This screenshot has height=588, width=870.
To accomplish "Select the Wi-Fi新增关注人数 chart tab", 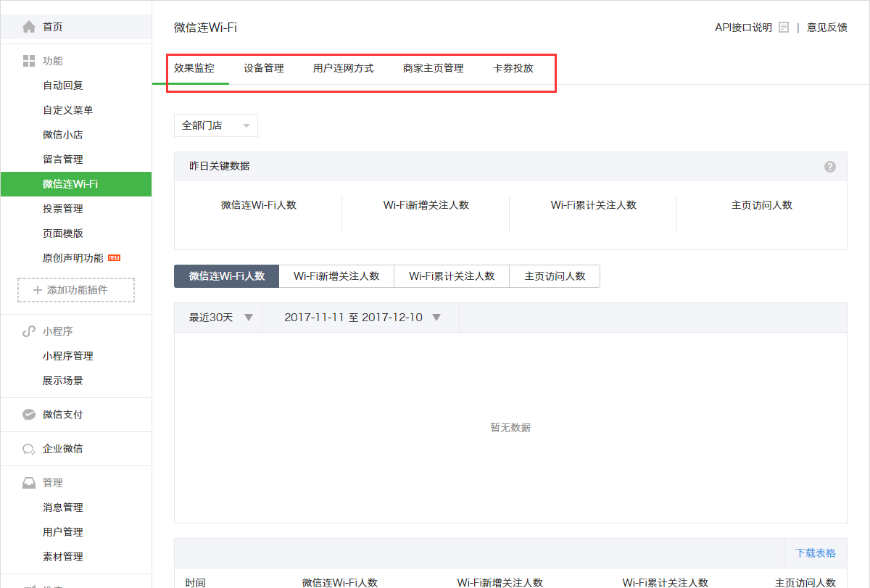I will click(336, 276).
